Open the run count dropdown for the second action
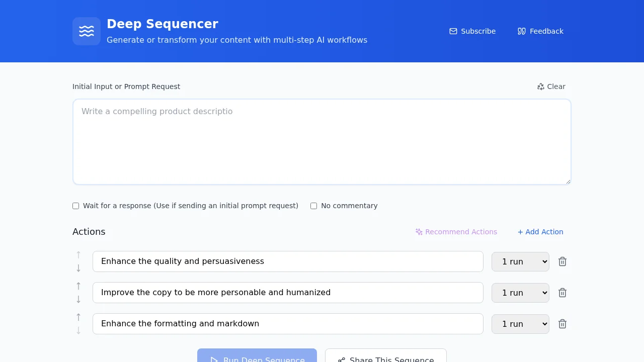This screenshot has width=644, height=362. (520, 293)
